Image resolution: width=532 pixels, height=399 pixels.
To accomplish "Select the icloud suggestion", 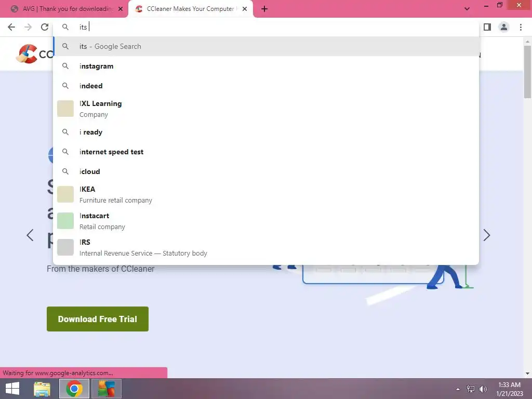I will (266, 171).
